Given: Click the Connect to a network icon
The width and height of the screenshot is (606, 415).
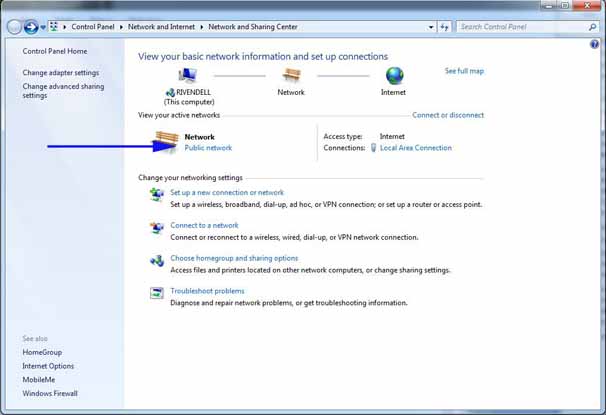Looking at the screenshot, I should point(157,228).
